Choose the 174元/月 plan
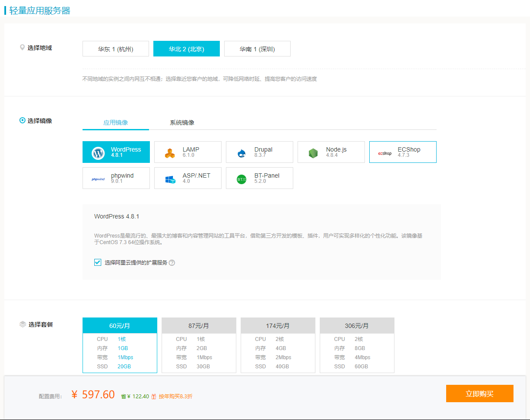The width and height of the screenshot is (530, 420). click(x=278, y=345)
